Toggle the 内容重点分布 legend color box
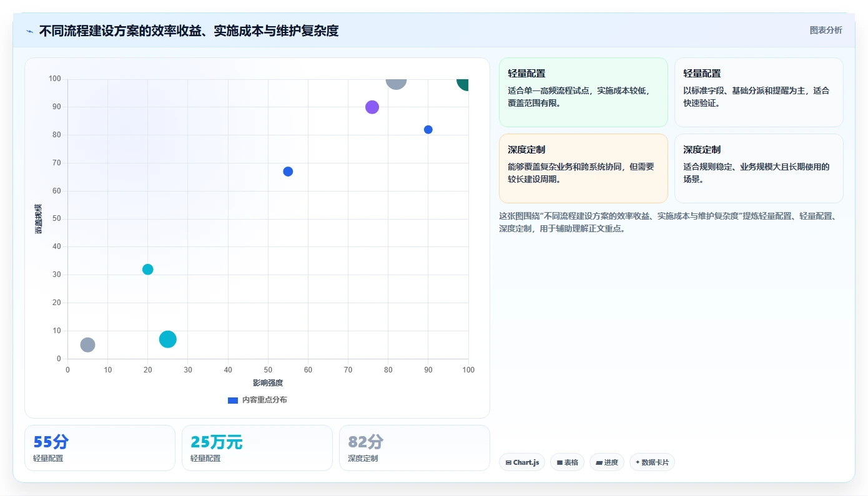Viewport: 868px width, 496px height. [233, 400]
